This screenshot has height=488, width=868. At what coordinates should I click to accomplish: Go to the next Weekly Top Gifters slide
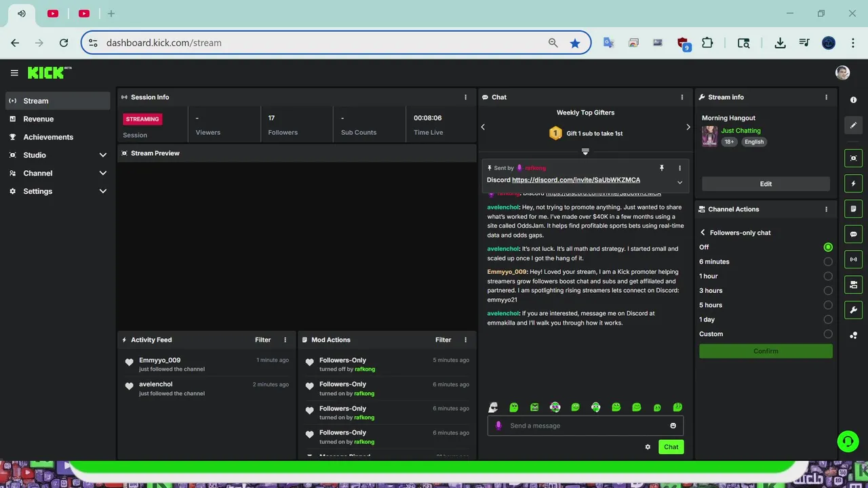[x=688, y=127]
